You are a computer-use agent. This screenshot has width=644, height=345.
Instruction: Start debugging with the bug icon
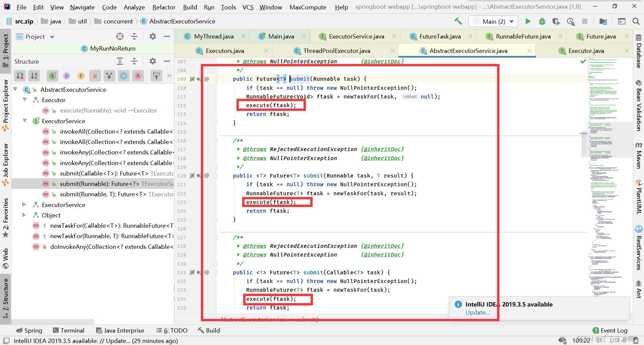tap(542, 21)
